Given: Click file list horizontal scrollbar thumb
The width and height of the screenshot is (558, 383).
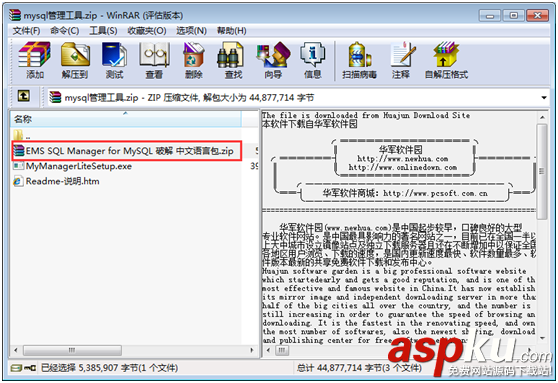Looking at the screenshot, I should [72, 350].
